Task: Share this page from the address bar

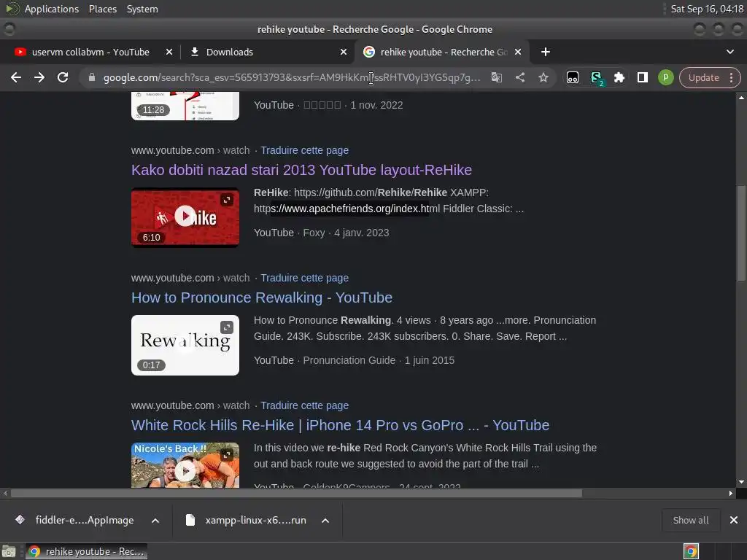Action: pyautogui.click(x=519, y=77)
